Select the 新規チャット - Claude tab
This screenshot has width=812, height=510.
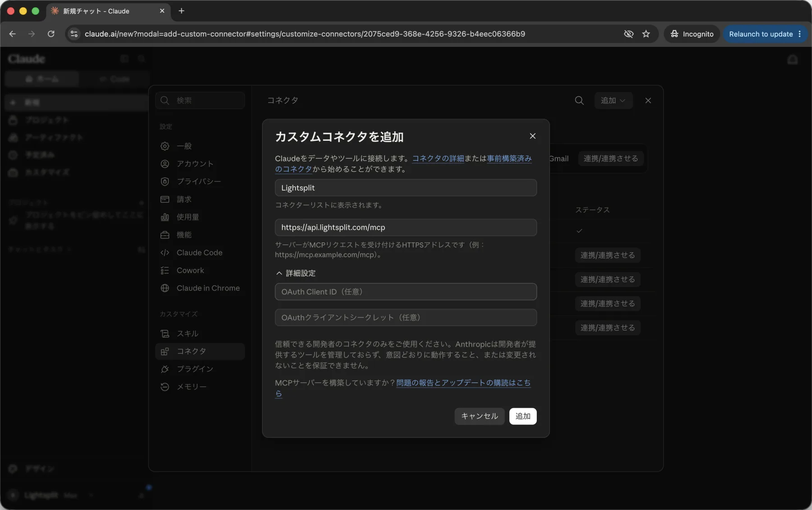pos(108,11)
